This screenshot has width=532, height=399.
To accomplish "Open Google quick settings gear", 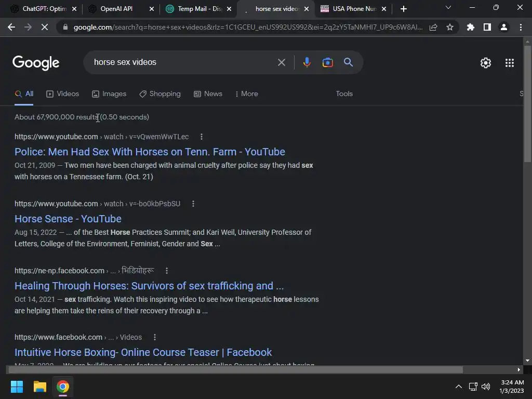I will [486, 63].
